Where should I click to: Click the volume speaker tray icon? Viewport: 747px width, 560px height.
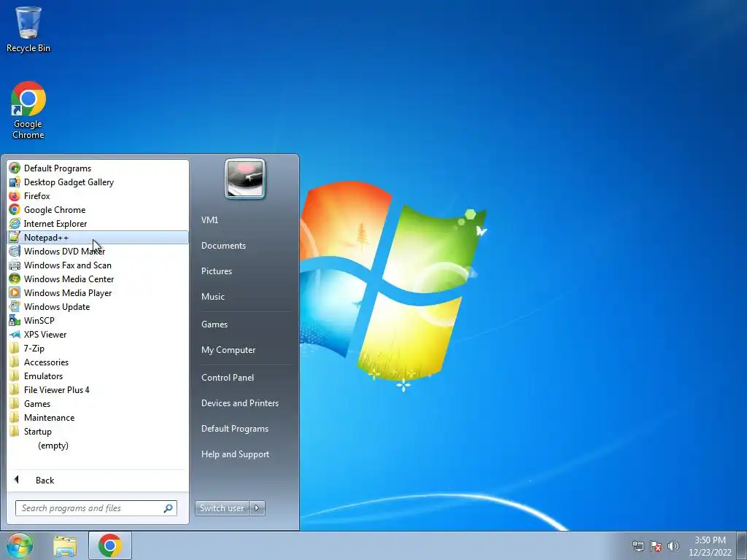coord(673,546)
